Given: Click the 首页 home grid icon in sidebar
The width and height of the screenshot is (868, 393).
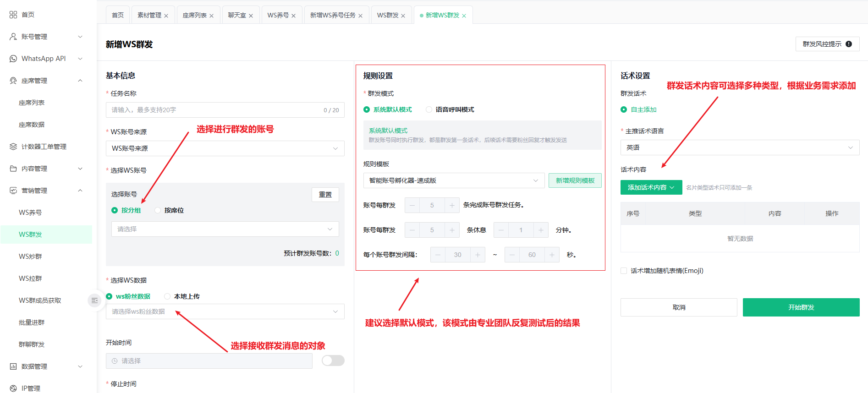Looking at the screenshot, I should click(x=13, y=15).
